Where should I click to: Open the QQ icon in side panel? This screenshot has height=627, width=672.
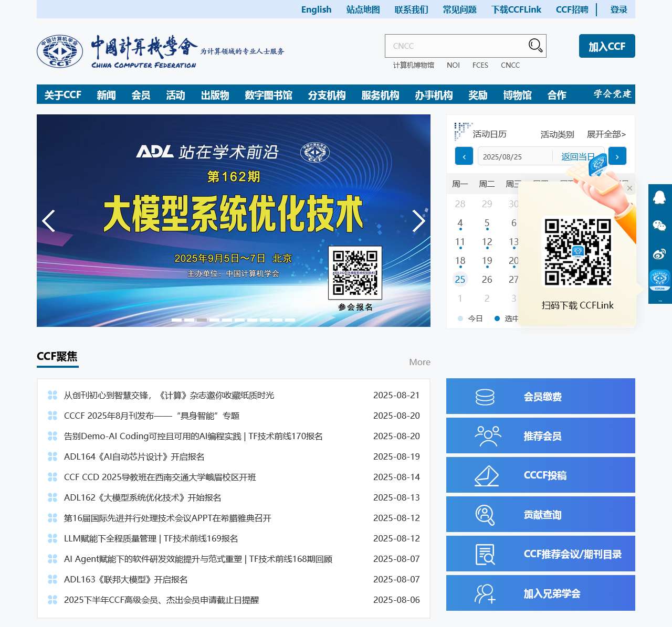[659, 197]
